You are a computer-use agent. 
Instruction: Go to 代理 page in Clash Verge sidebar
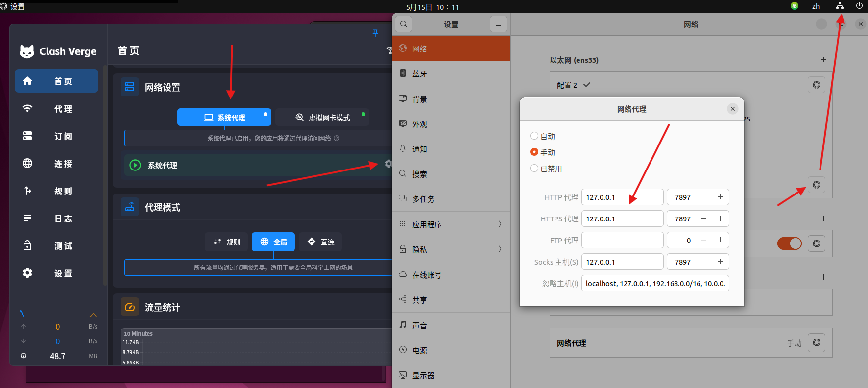pyautogui.click(x=56, y=109)
